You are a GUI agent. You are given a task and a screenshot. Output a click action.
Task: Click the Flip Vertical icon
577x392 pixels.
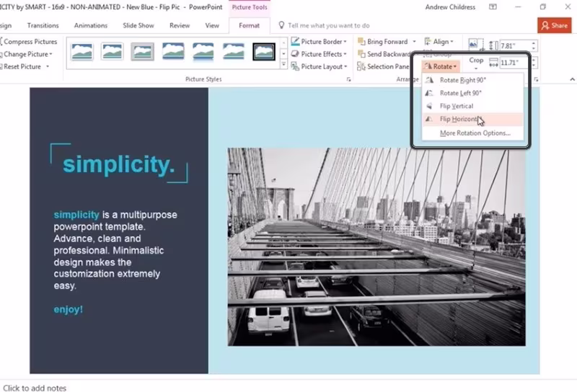pos(429,106)
